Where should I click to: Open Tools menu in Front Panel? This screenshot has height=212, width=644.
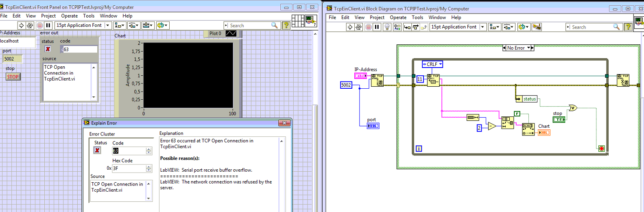[89, 16]
